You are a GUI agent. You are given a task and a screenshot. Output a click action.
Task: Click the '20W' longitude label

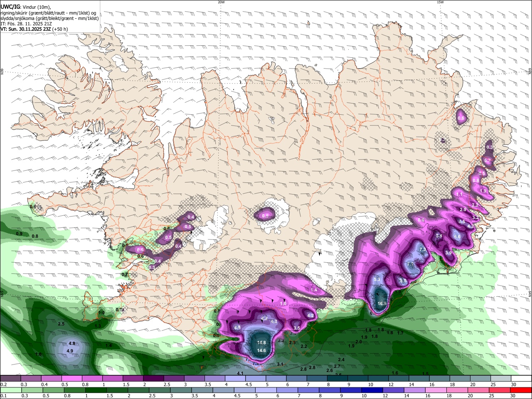[221, 2]
